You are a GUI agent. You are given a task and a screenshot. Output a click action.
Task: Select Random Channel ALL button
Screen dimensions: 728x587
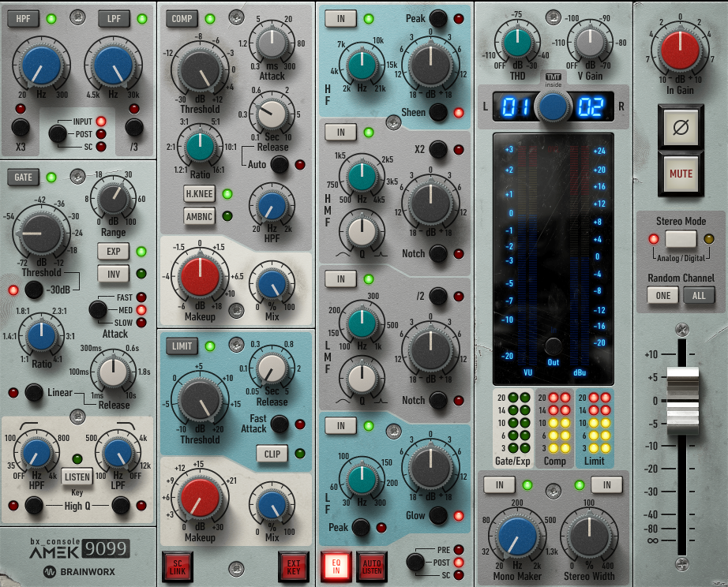(699, 296)
